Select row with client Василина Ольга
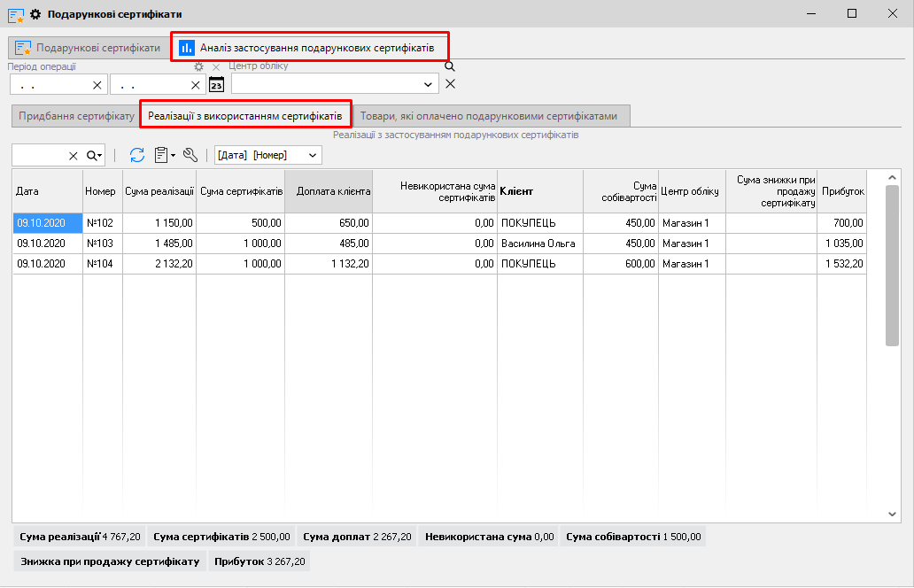The height and width of the screenshot is (588, 914). (x=538, y=244)
